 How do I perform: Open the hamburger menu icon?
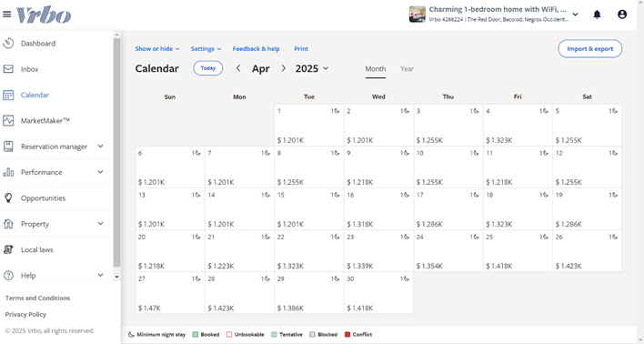point(7,15)
